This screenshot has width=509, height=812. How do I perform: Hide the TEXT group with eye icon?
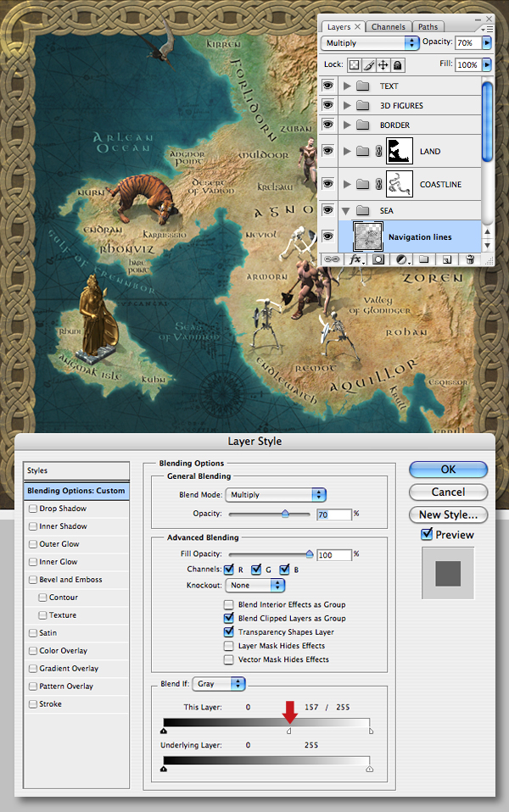tap(327, 86)
